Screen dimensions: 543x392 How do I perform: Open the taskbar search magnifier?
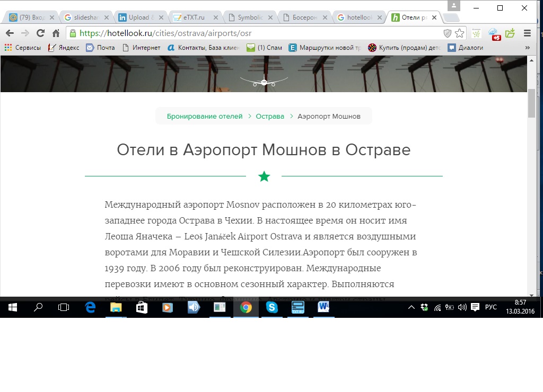[x=38, y=307]
